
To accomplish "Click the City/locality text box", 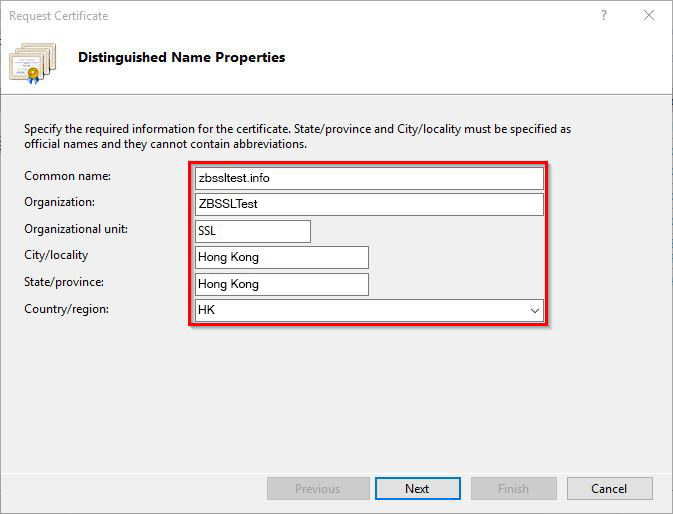I will tap(282, 257).
